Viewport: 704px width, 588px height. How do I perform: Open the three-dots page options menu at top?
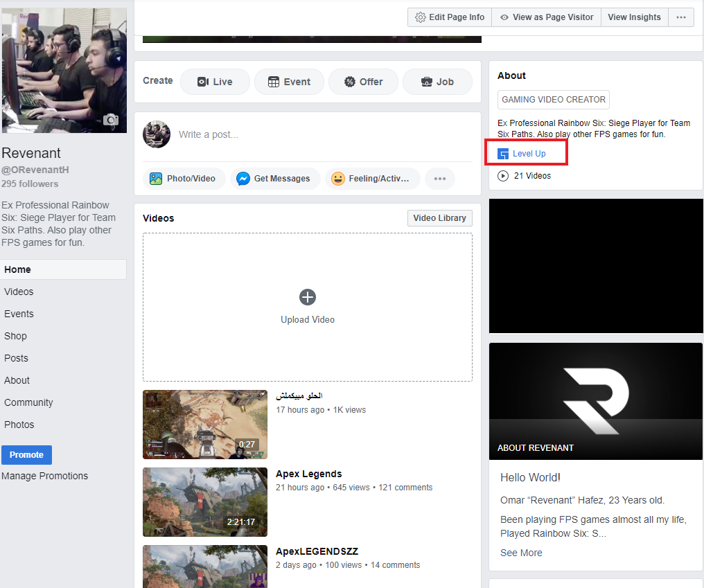(680, 17)
